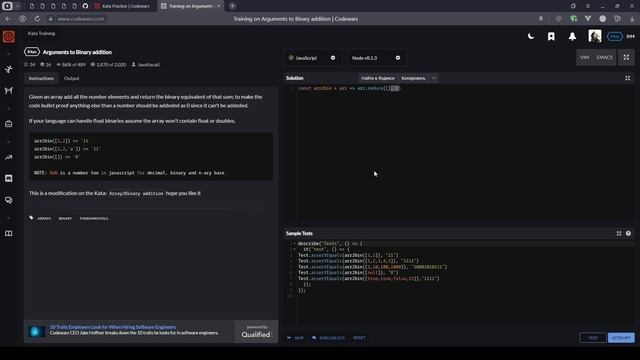The image size is (640, 360).
Task: Open '10 Traits Employers Look for' article link
Action: click(113, 327)
